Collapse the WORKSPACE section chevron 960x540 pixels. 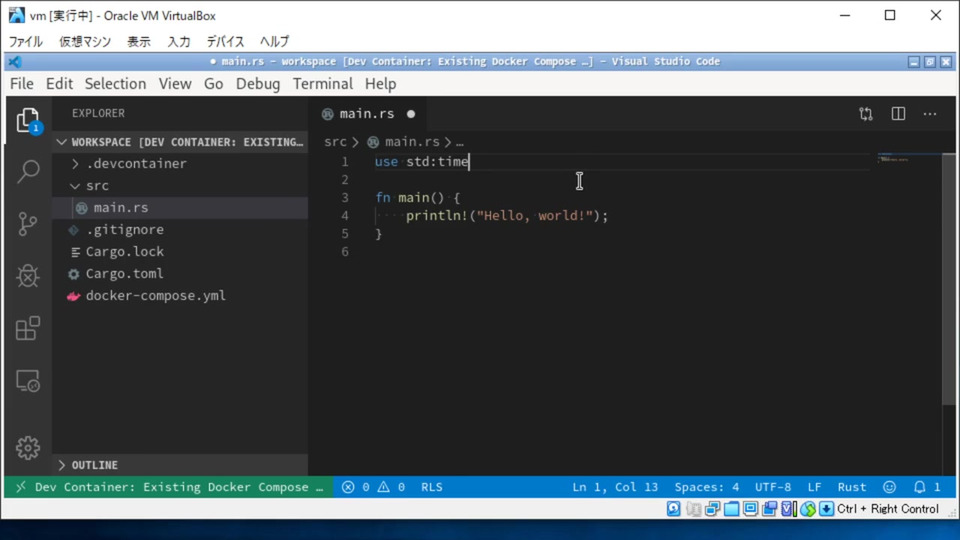click(62, 142)
